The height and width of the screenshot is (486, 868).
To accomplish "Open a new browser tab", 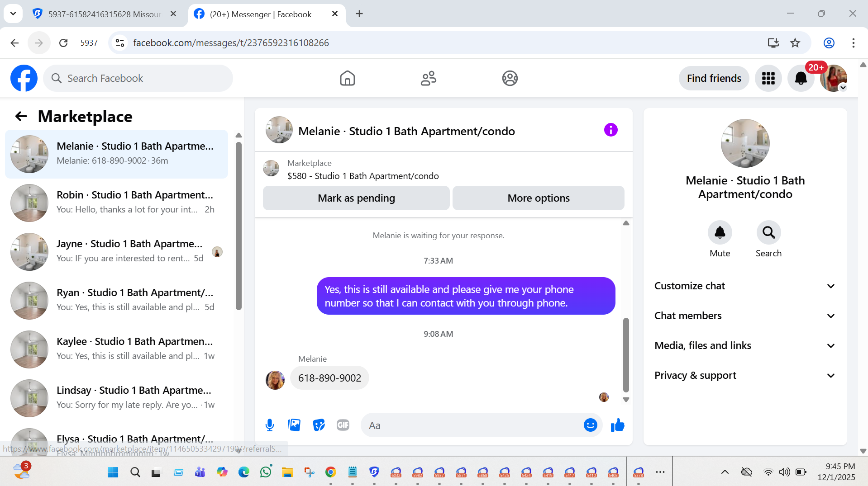I will tap(359, 14).
